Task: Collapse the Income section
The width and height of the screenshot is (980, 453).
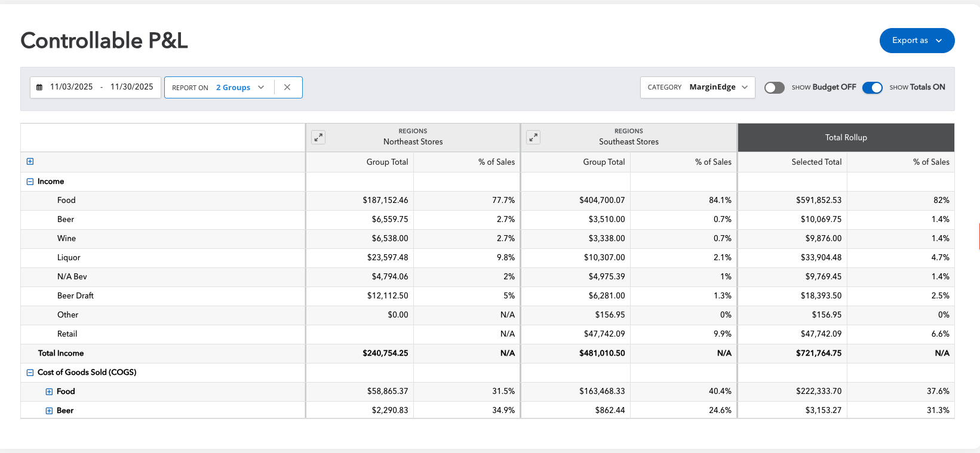Action: [30, 181]
